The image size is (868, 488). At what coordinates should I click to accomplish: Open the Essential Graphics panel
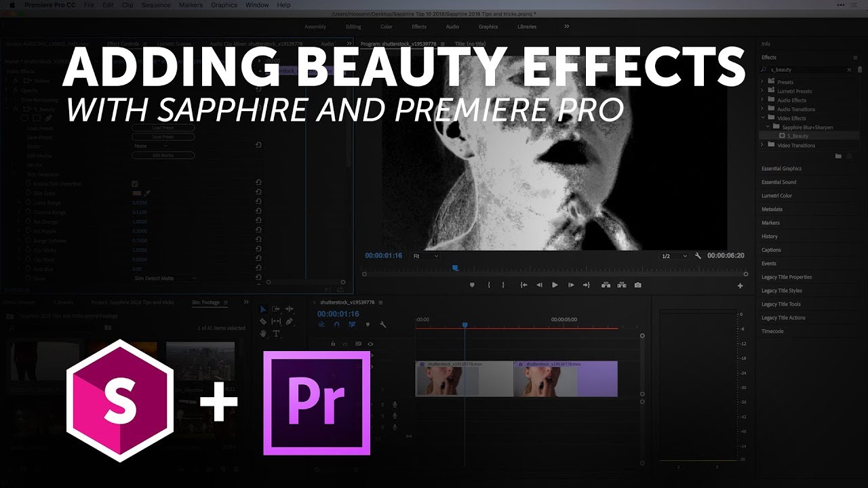click(782, 169)
